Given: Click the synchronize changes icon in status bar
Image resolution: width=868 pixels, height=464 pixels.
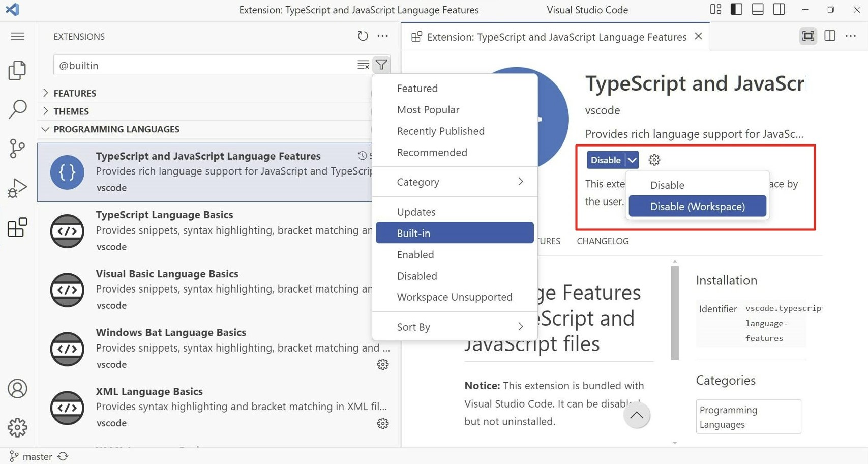Looking at the screenshot, I should [63, 456].
